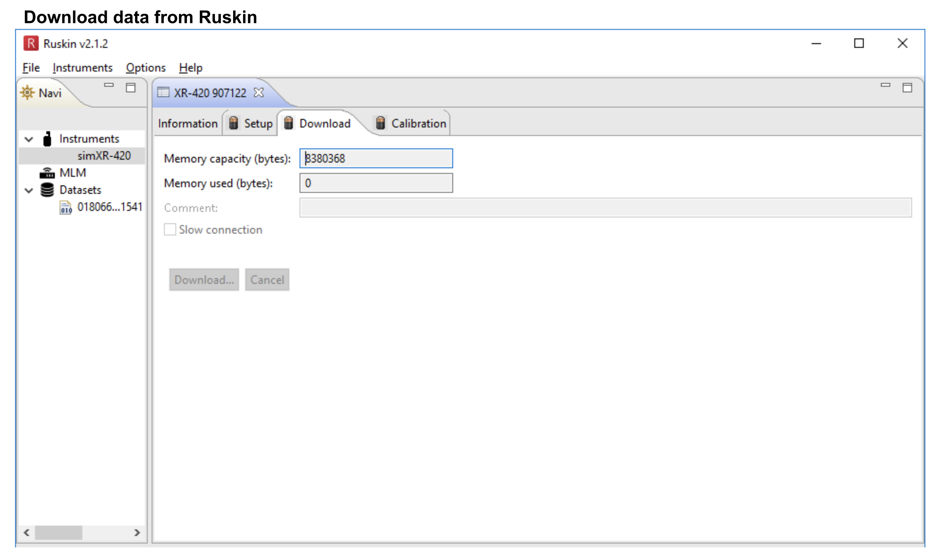
Task: Maximize the Navi panel
Action: click(131, 88)
